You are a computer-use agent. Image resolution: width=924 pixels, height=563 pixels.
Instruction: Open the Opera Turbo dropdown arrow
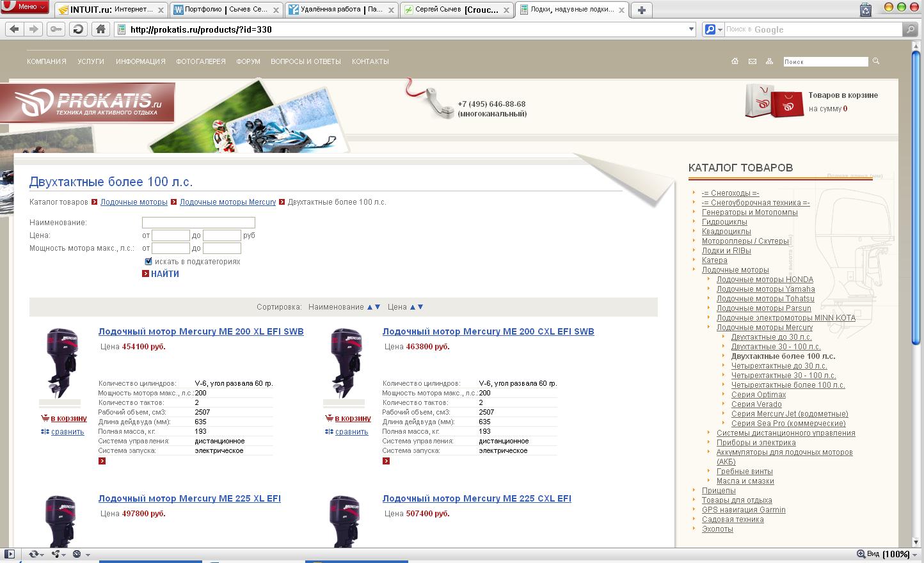click(x=88, y=555)
